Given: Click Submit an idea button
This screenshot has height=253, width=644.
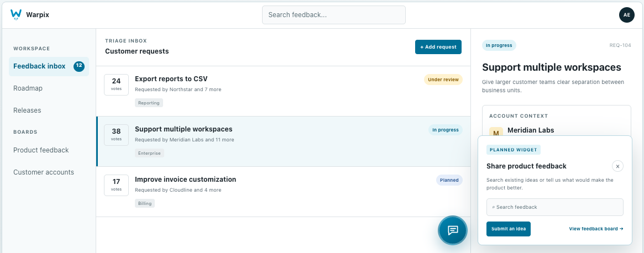Looking at the screenshot, I should [509, 229].
